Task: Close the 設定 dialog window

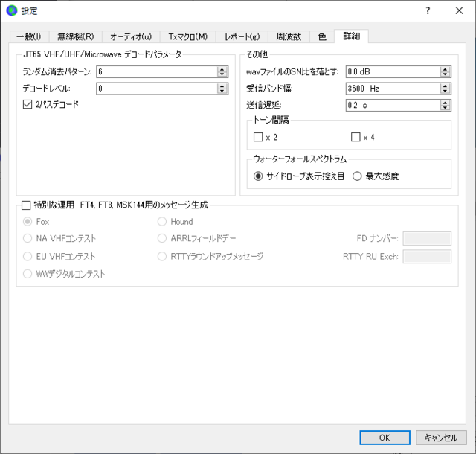Action: pos(459,10)
